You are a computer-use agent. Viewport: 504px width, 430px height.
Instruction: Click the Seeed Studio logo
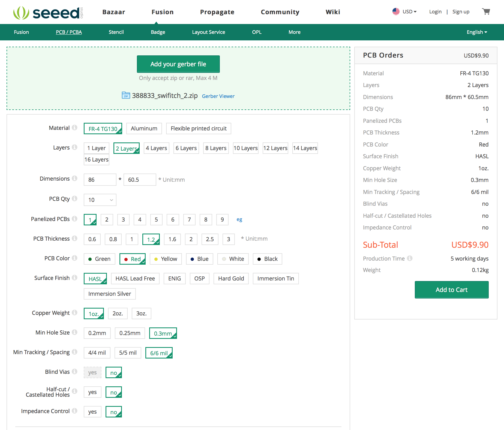pos(48,13)
